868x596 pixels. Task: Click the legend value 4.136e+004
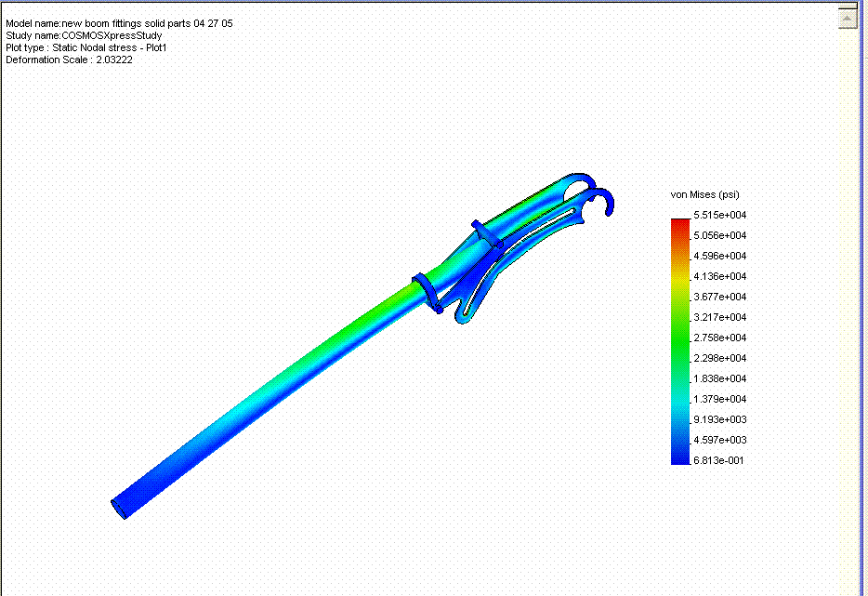click(719, 276)
